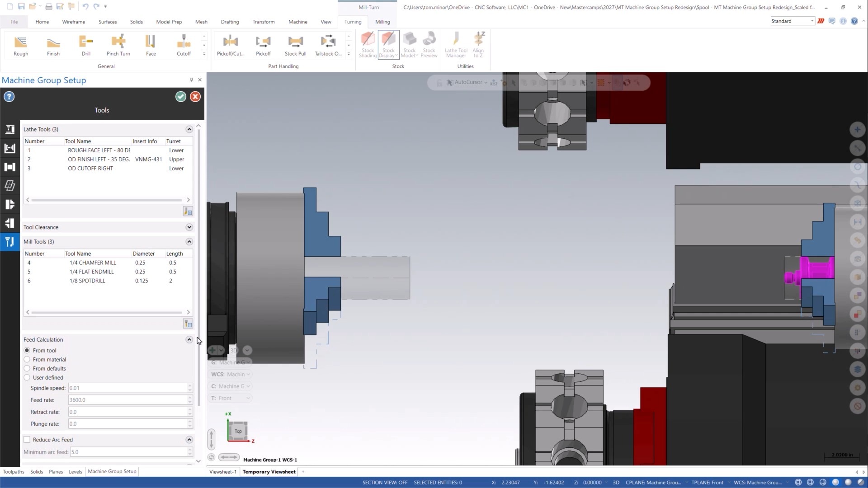
Task: Toggle the 3D mode status bar button
Action: tap(616, 483)
